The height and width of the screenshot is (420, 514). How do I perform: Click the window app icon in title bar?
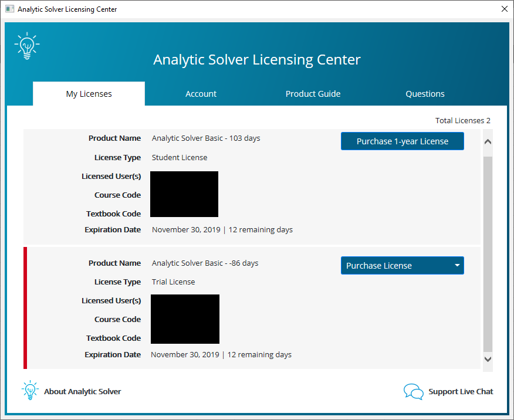(x=10, y=9)
